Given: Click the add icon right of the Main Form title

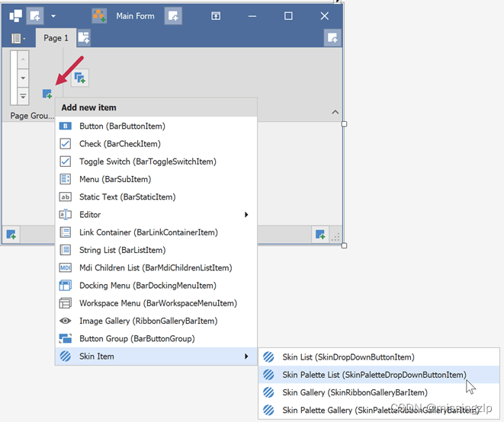Looking at the screenshot, I should point(173,15).
